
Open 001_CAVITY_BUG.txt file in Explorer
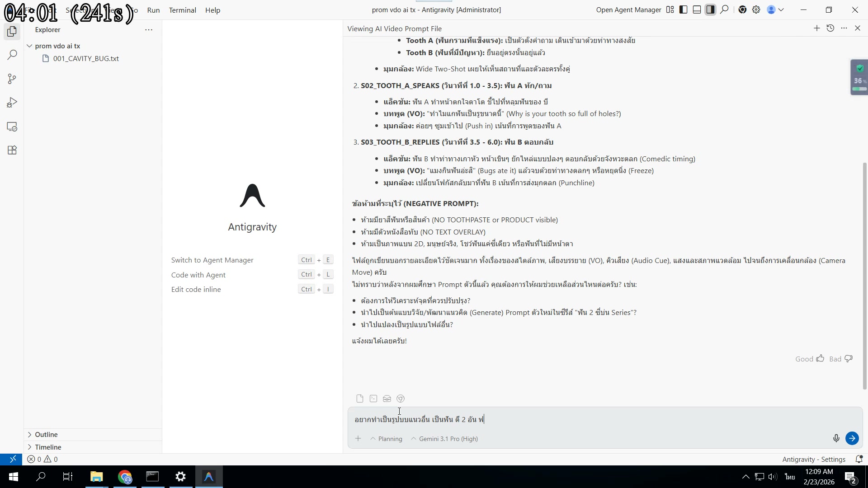click(86, 59)
